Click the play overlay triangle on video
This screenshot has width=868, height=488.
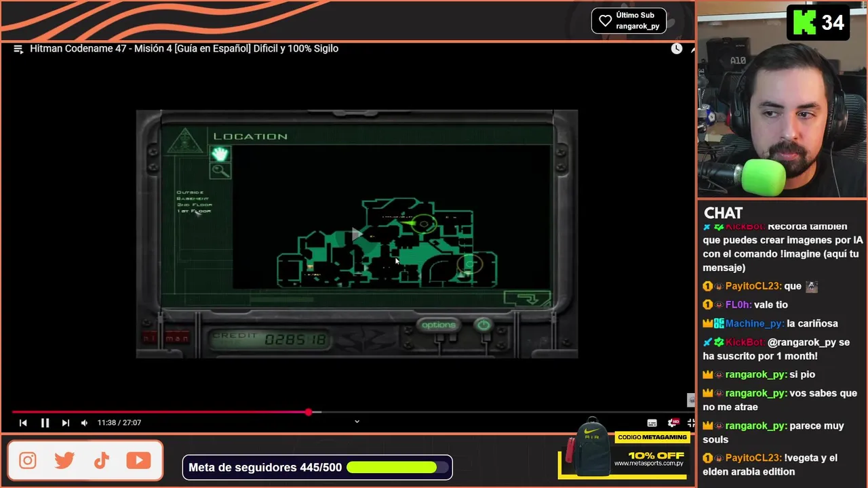pyautogui.click(x=356, y=235)
